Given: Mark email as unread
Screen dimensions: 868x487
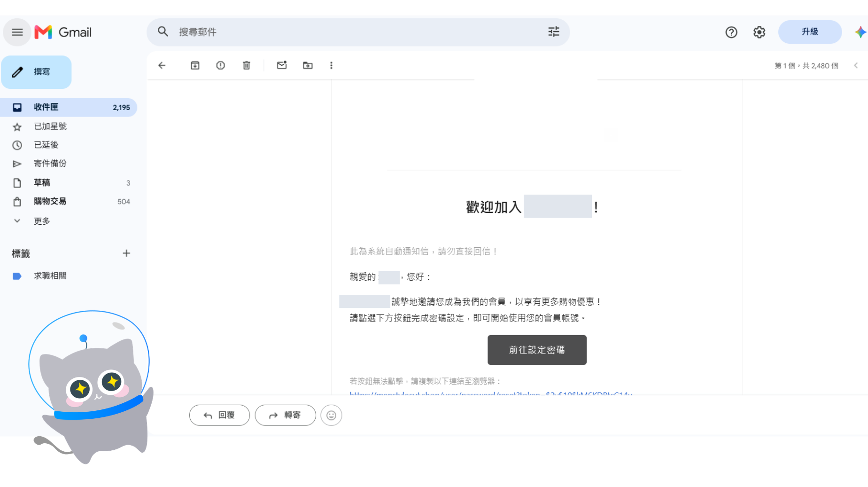Looking at the screenshot, I should pyautogui.click(x=282, y=65).
